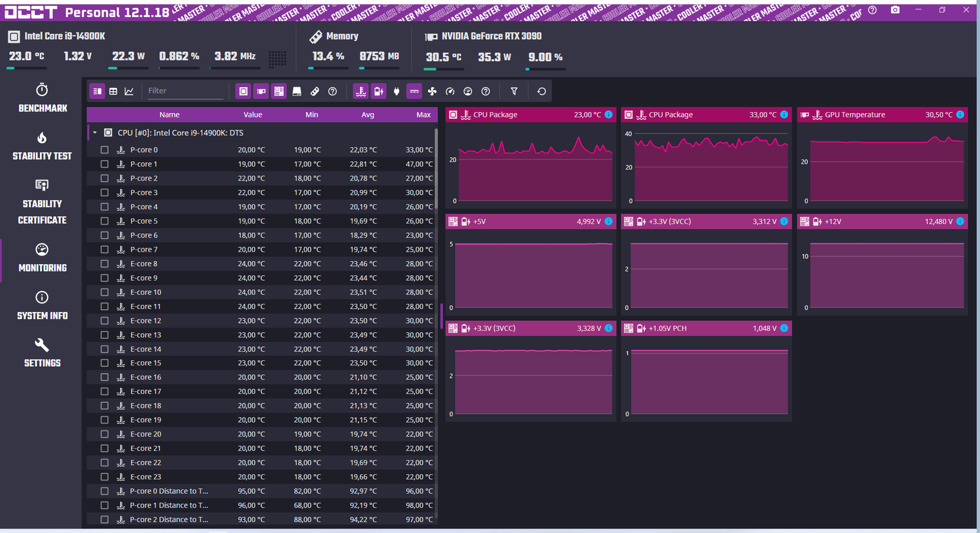Click the CPU temperature progress bar under 23.0 °C
Screen dimensions: 980x533
pyautogui.click(x=28, y=68)
